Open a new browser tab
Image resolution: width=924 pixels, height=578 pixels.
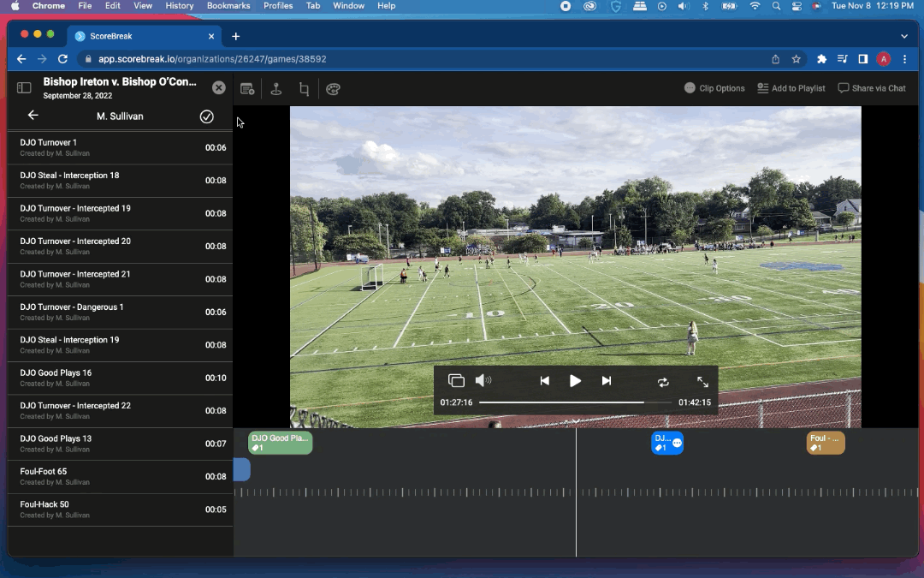[236, 37]
